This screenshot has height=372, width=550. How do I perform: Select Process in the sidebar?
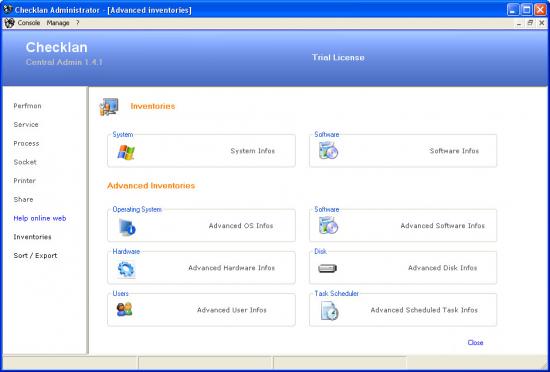point(26,143)
